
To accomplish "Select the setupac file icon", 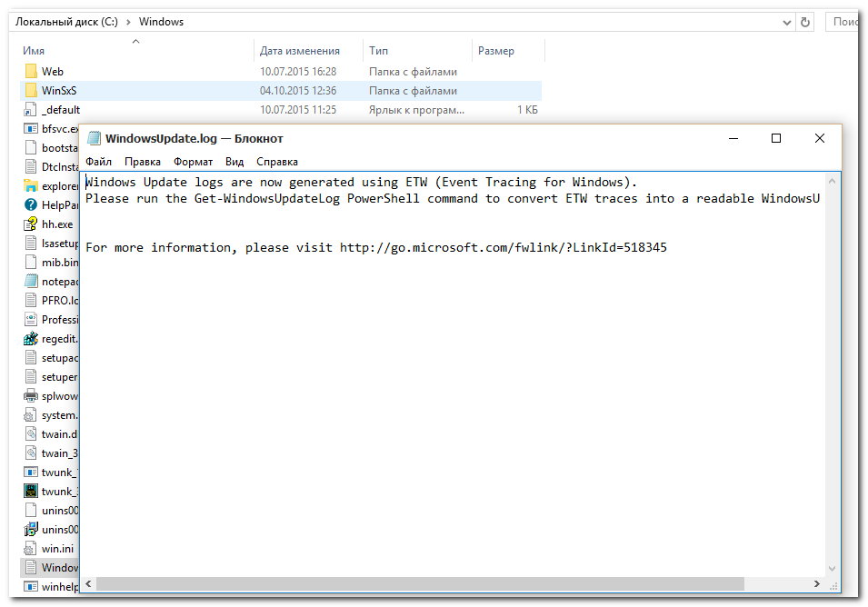I will coord(31,357).
